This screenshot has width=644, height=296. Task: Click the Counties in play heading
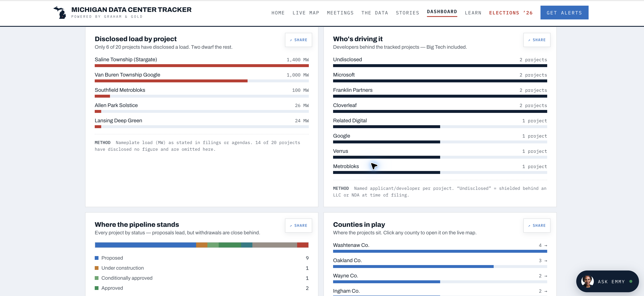point(359,225)
